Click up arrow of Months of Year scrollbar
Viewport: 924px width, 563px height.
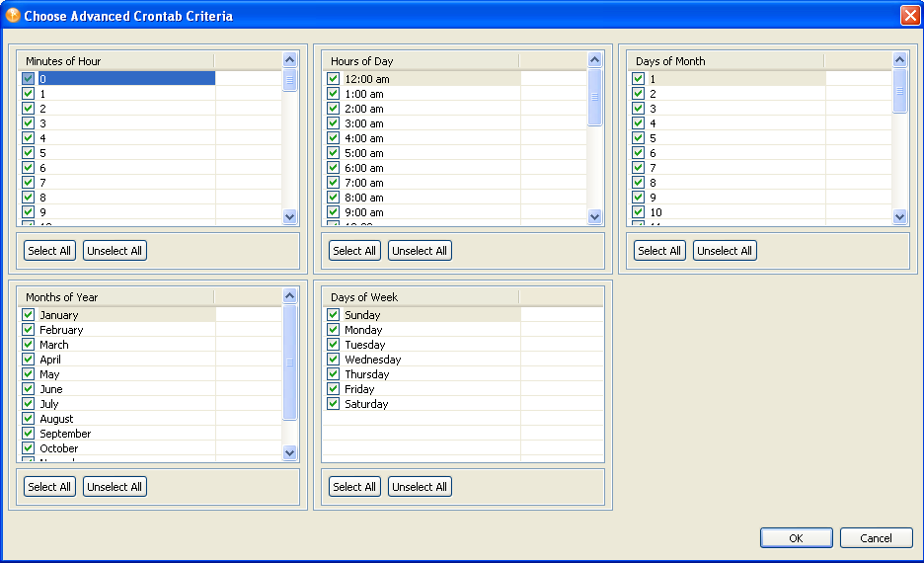tap(289, 295)
